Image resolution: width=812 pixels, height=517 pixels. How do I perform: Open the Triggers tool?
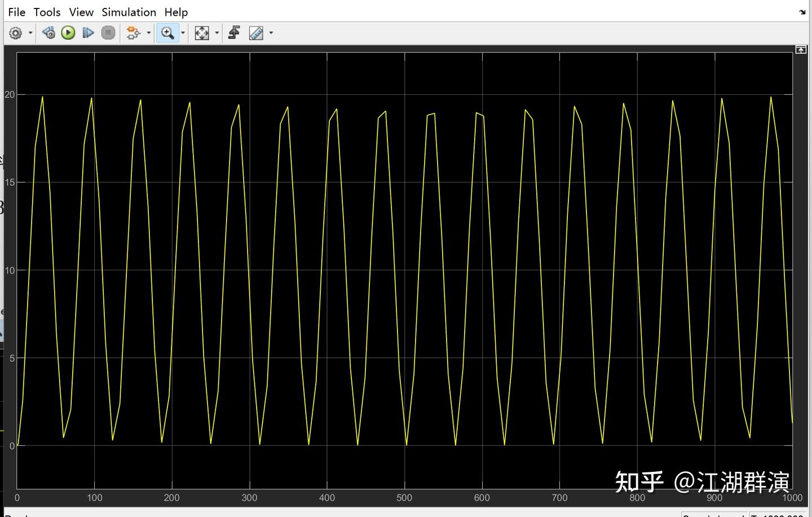[234, 33]
